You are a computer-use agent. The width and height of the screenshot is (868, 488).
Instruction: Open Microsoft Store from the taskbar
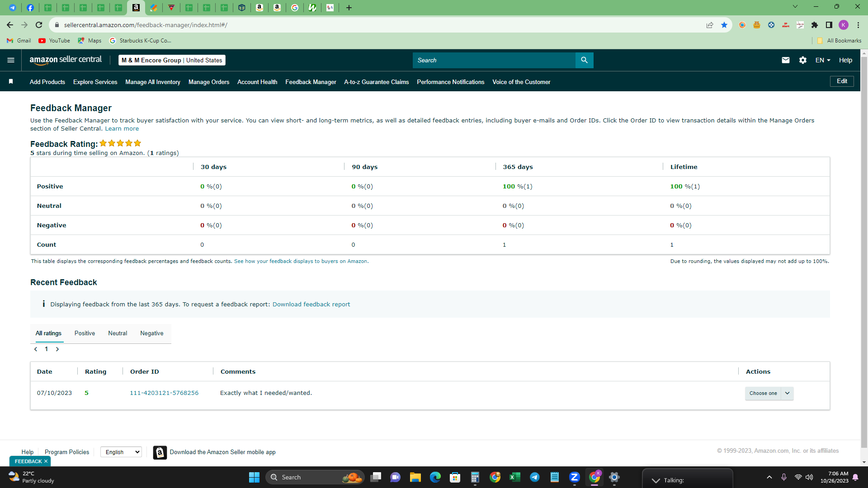(x=455, y=477)
